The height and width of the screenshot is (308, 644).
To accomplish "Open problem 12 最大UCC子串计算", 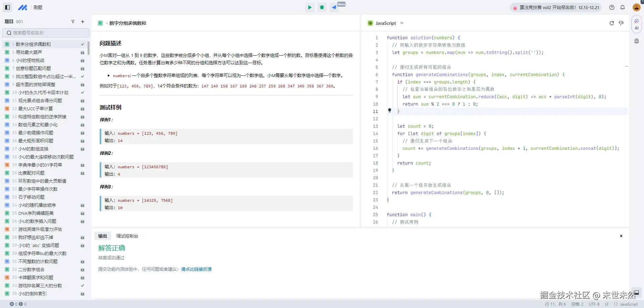I will click(35, 109).
